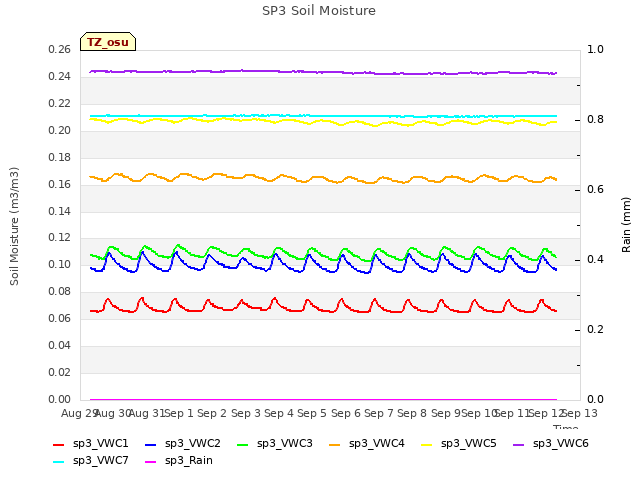Click the purple sp3_VWC6 data line
640x480 pixels.
322,72
